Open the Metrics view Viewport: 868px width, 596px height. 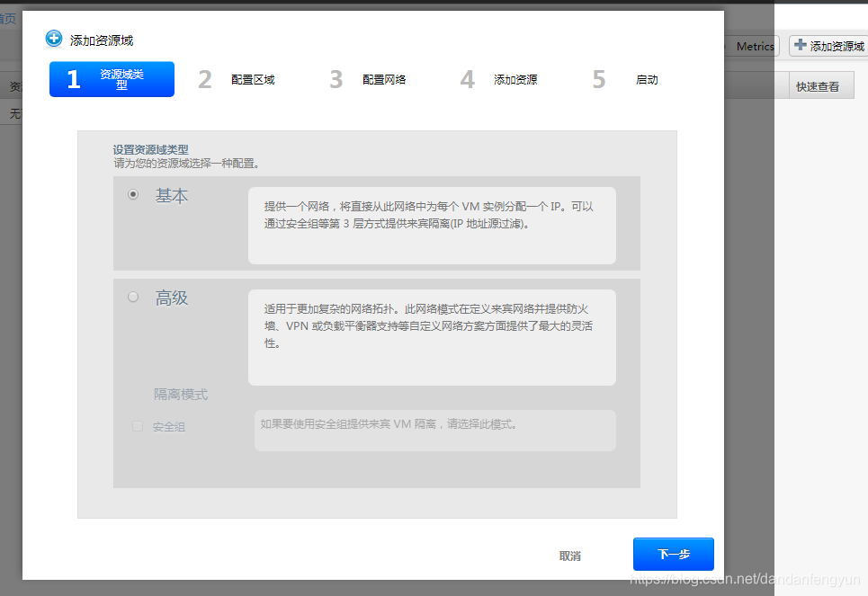tap(755, 46)
